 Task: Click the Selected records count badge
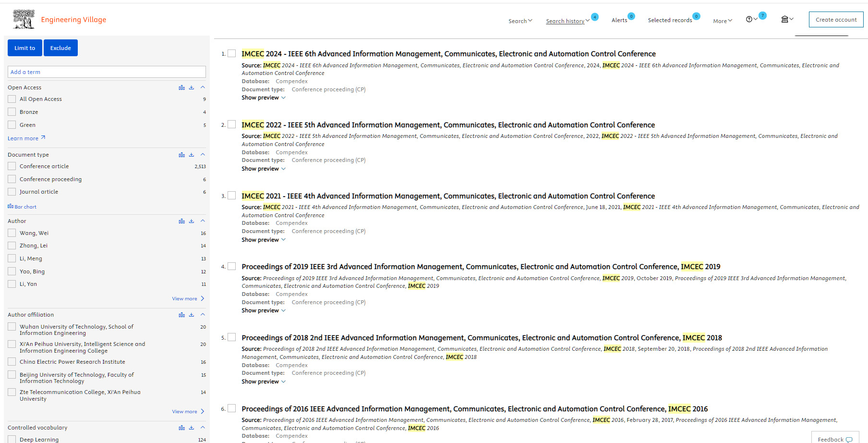pos(696,16)
